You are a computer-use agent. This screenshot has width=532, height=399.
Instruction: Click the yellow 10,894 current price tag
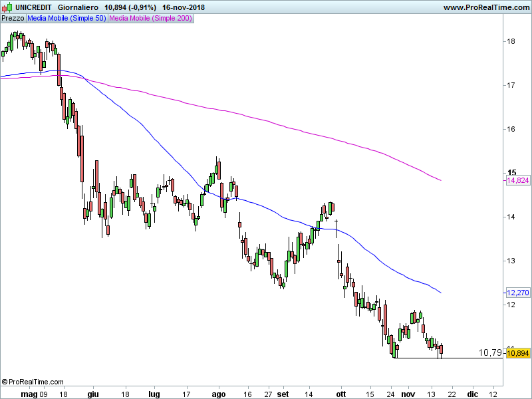tap(518, 353)
